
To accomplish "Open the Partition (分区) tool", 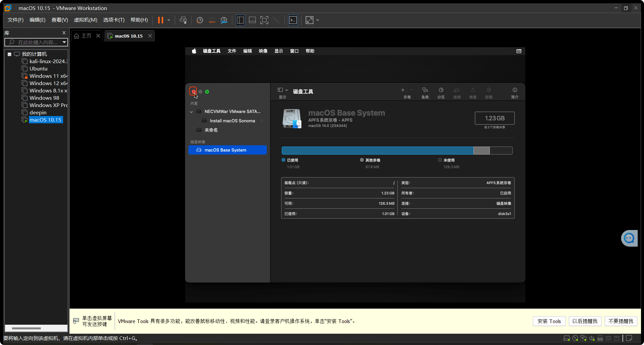I will [441, 92].
